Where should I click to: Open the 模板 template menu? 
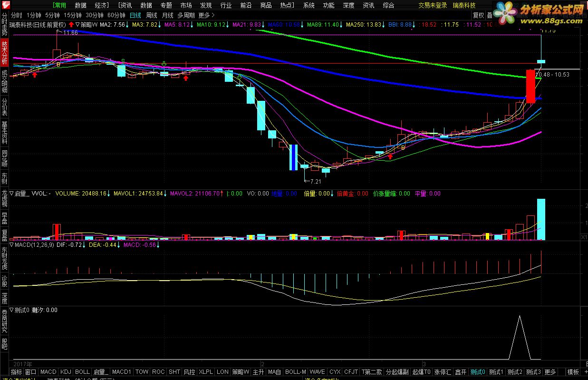(573, 372)
